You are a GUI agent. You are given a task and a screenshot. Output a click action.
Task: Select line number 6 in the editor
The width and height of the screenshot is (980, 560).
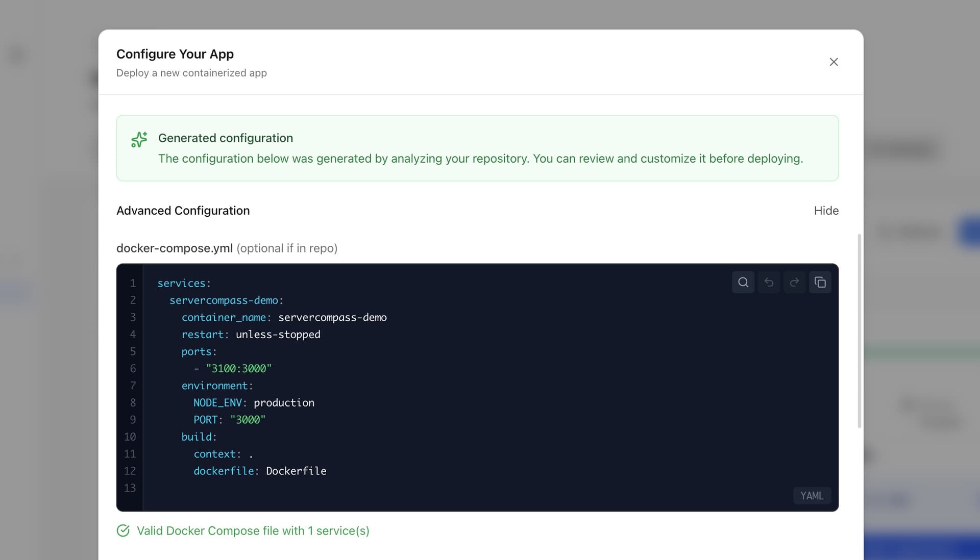(133, 368)
